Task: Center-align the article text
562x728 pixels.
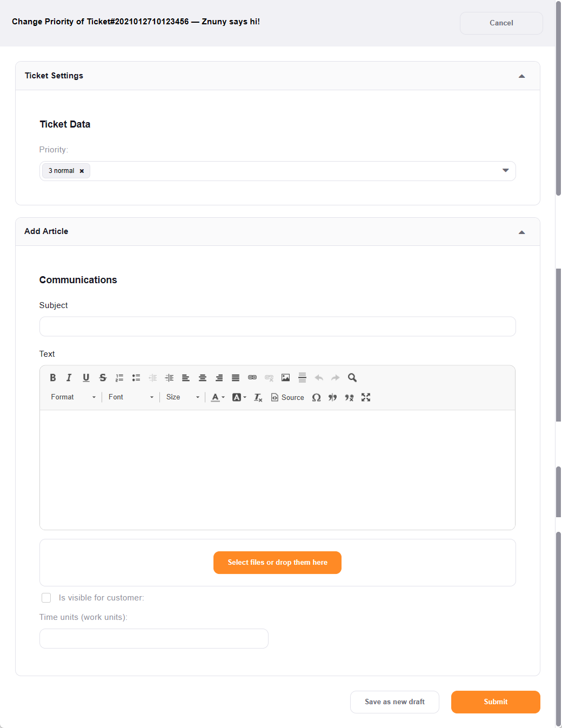Action: 203,378
